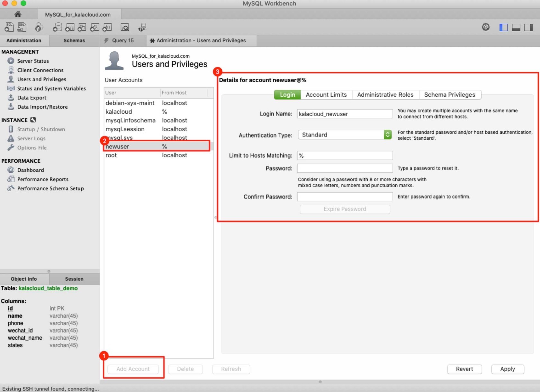This screenshot has height=392, width=540.
Task: Select the Login tab
Action: (287, 95)
